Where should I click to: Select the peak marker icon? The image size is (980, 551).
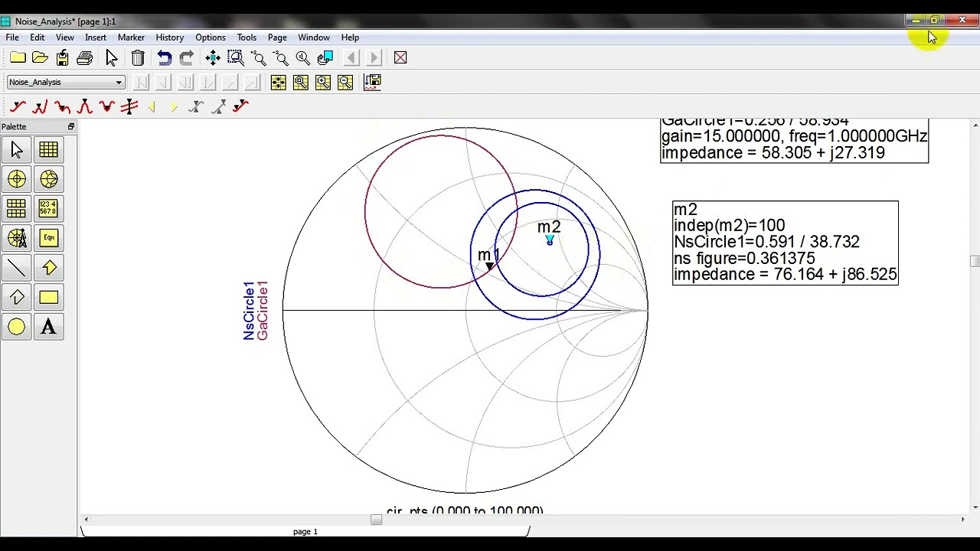(x=85, y=106)
